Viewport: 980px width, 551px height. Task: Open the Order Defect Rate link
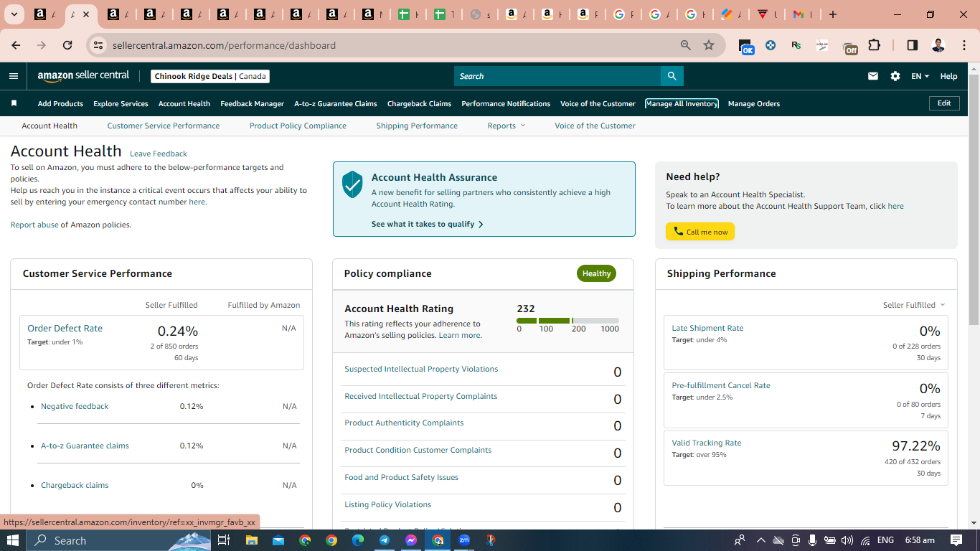pyautogui.click(x=65, y=328)
